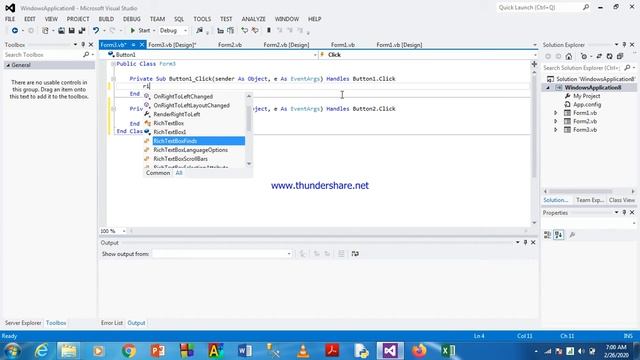Open the PROJECT menu
Screen dimensions: 640x360
pos(78,19)
